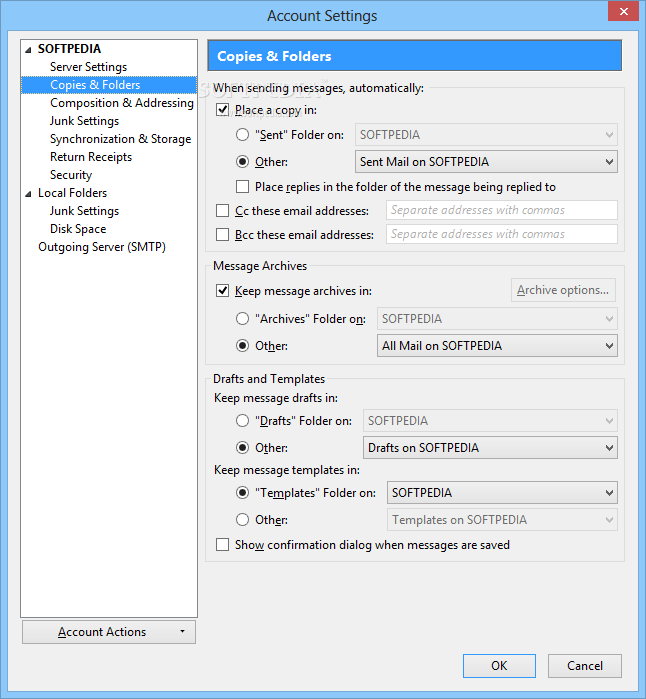Select the Other radio button for sent copies

(242, 161)
